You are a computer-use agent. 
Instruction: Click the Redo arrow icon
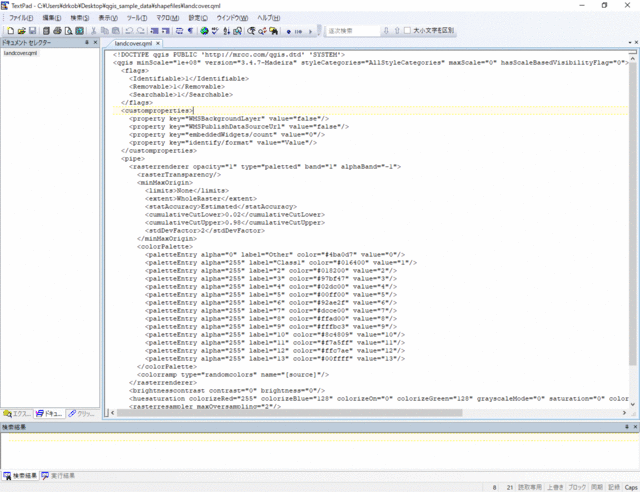click(x=140, y=31)
